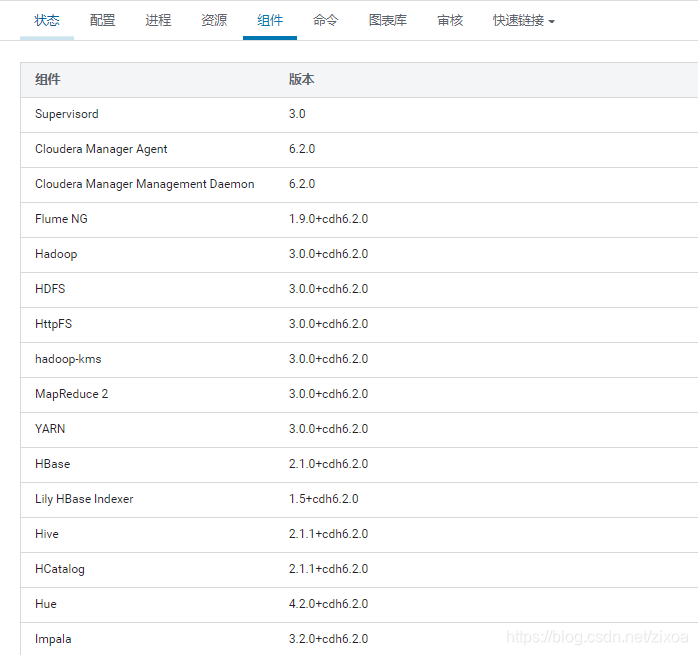Select the Impala component name
Image resolution: width=698 pixels, height=655 pixels.
click(53, 639)
